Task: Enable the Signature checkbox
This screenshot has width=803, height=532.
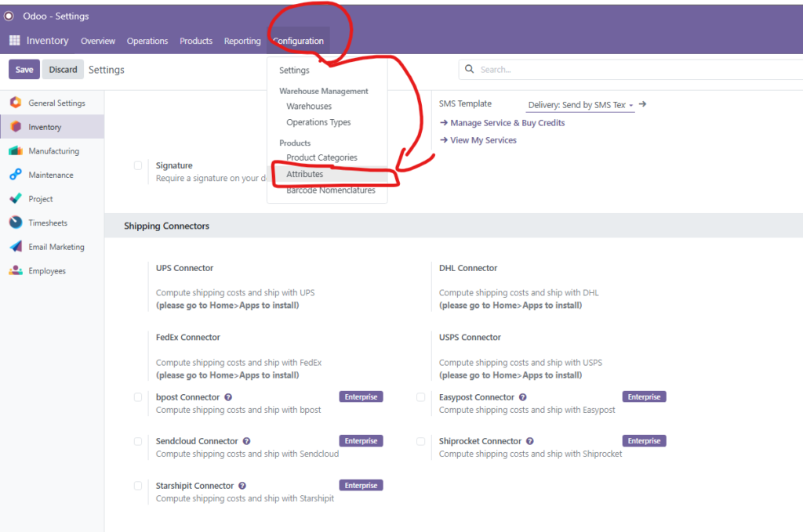Action: 138,165
